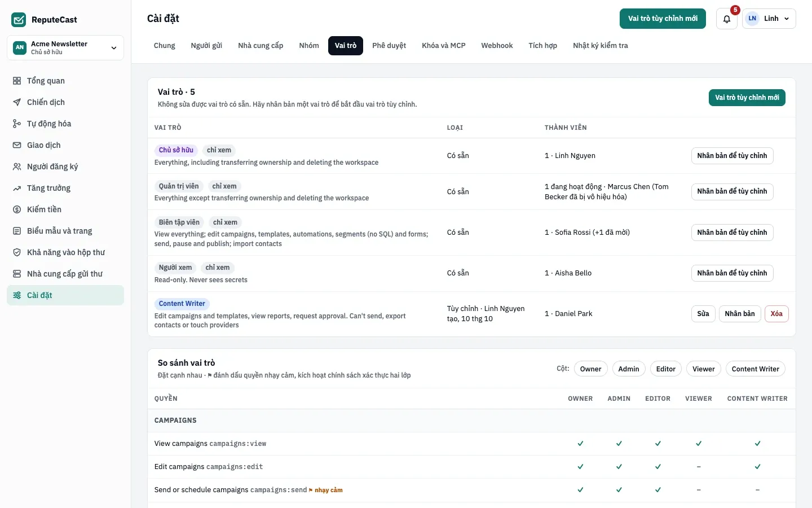Delete the Content Writer role

click(x=776, y=314)
